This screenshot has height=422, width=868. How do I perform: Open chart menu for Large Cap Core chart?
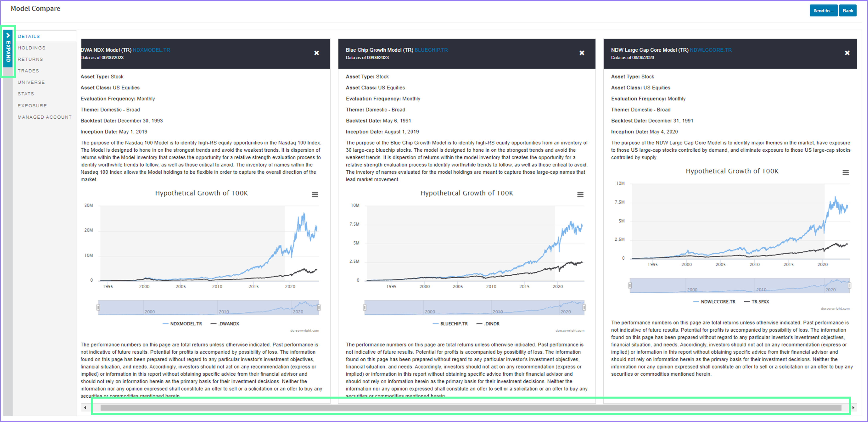(x=845, y=172)
